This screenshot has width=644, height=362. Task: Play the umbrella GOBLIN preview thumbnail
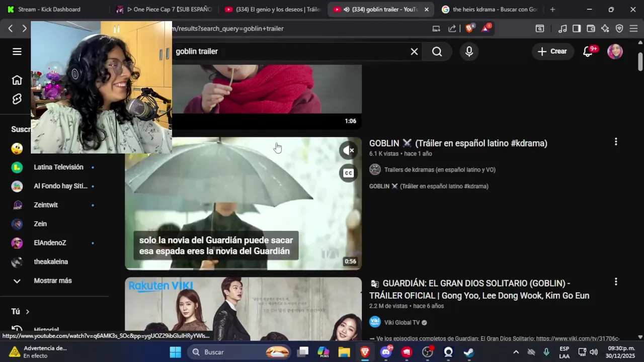click(x=243, y=203)
